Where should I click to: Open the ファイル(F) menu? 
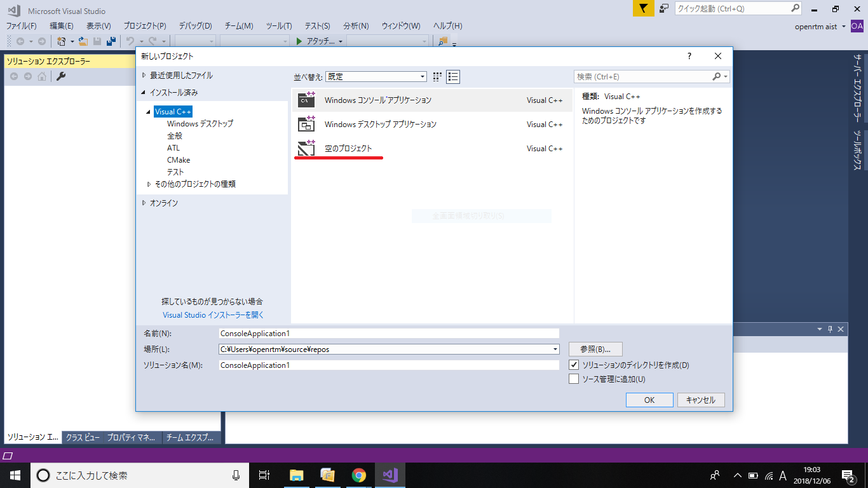pos(22,26)
